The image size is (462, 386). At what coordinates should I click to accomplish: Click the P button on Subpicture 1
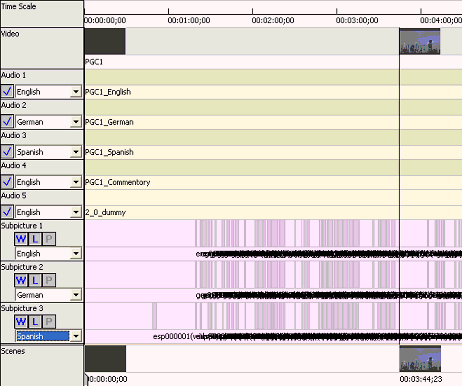pyautogui.click(x=49, y=239)
